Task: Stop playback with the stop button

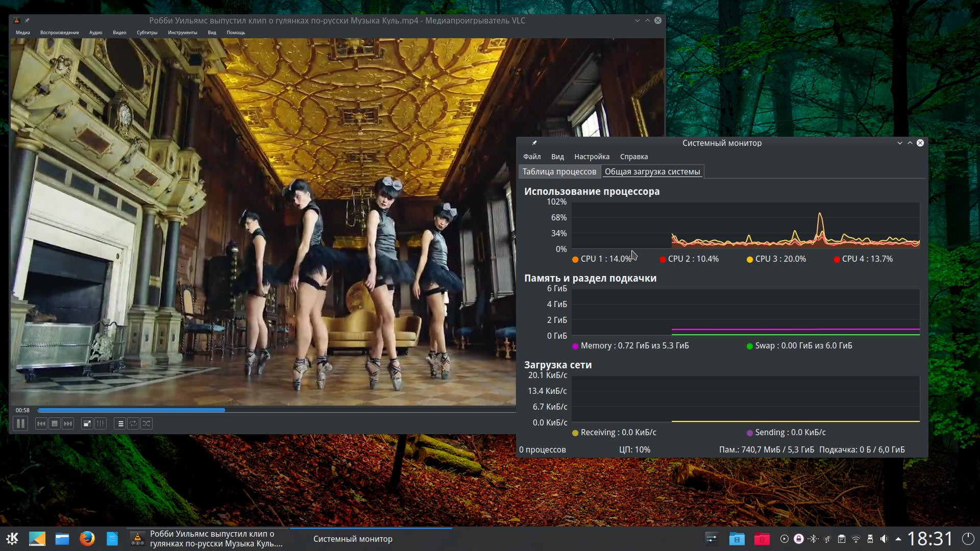Action: (x=55, y=423)
